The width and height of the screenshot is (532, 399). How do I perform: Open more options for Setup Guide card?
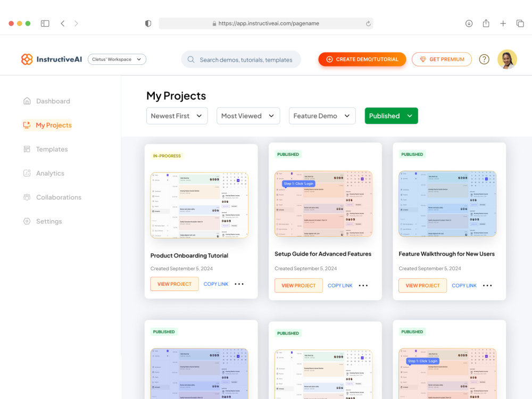click(363, 286)
